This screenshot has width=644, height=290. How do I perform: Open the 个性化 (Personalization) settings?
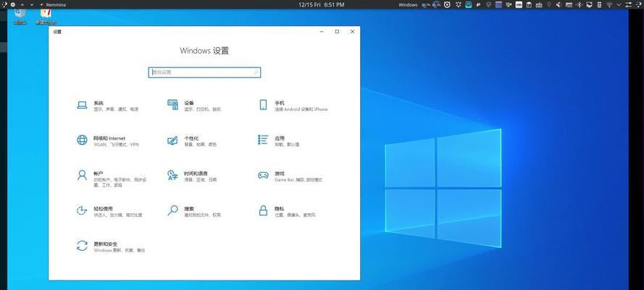pyautogui.click(x=192, y=141)
